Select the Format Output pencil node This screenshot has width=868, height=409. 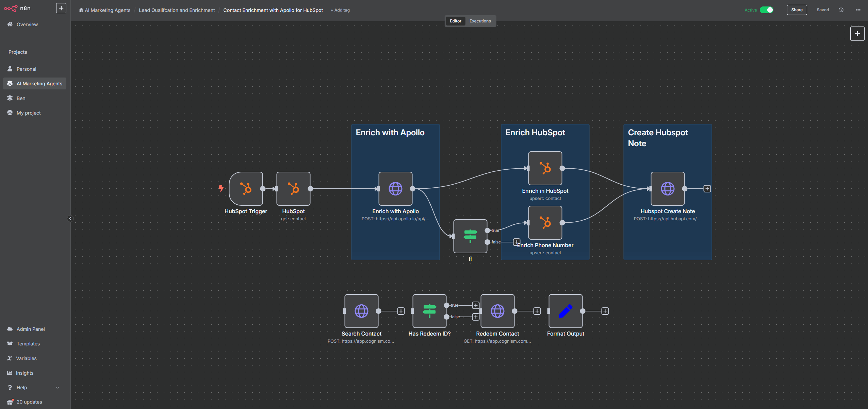click(565, 311)
